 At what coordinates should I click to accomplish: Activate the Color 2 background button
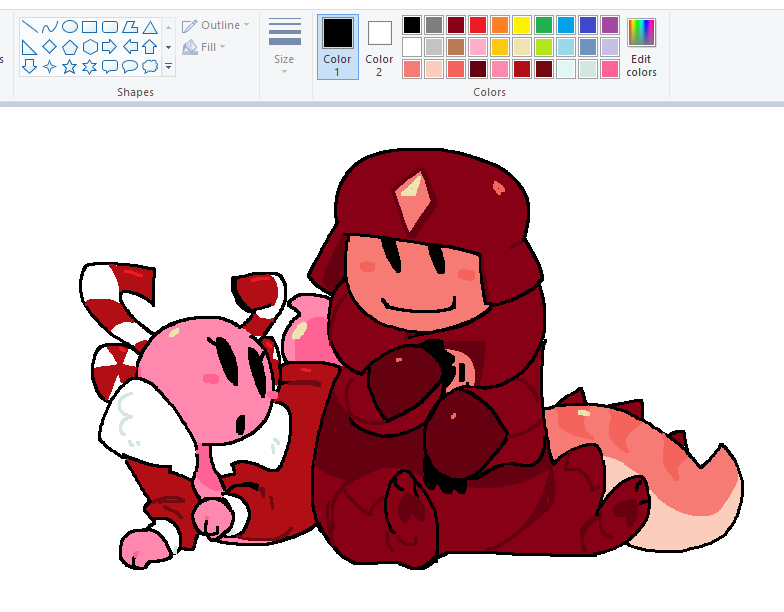point(380,48)
